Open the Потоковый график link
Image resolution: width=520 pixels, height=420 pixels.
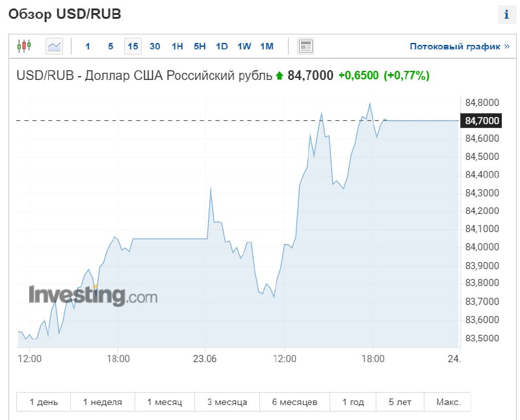tap(460, 46)
